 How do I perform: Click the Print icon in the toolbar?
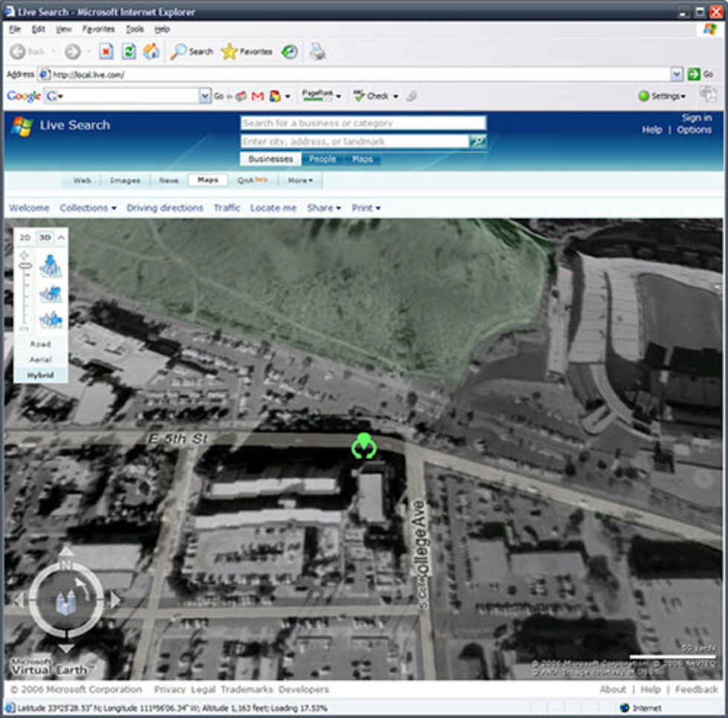pyautogui.click(x=317, y=51)
